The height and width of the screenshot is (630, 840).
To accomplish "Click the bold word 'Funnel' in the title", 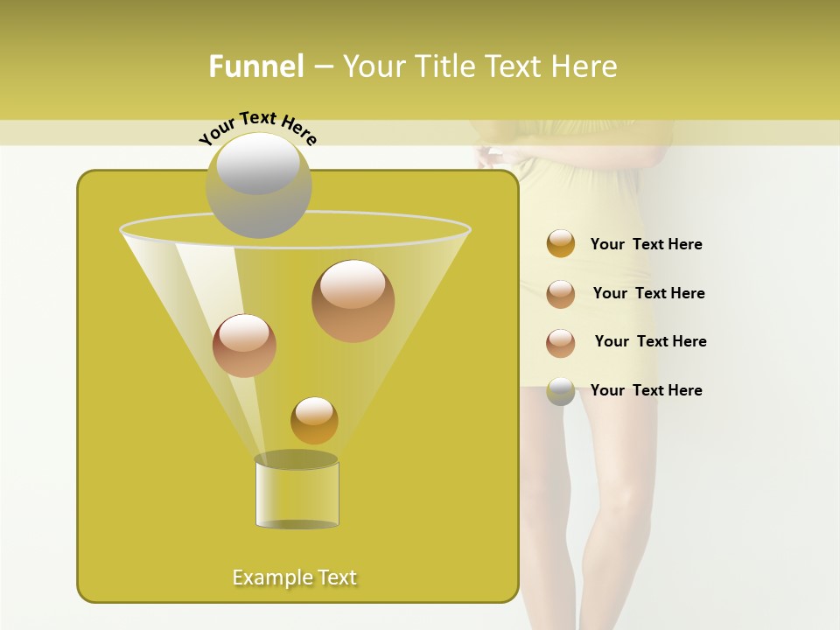I will point(256,66).
